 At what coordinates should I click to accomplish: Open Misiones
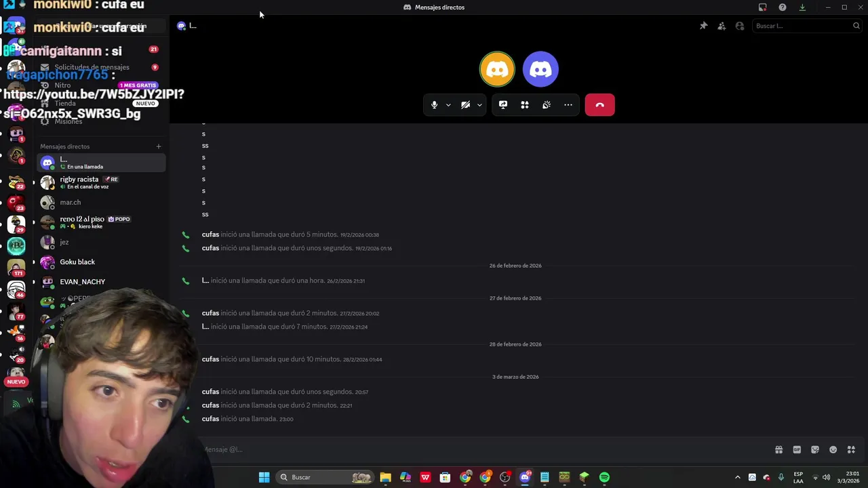tap(102, 121)
